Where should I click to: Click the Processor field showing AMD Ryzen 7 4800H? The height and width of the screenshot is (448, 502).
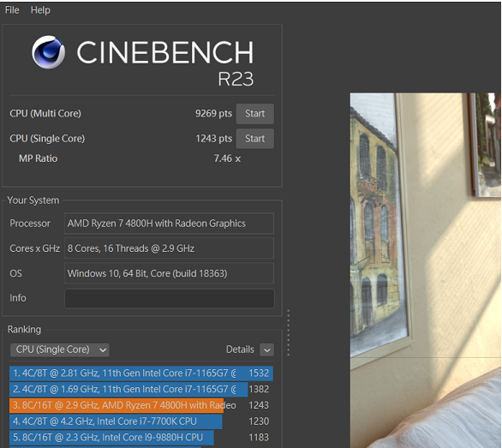pyautogui.click(x=169, y=224)
